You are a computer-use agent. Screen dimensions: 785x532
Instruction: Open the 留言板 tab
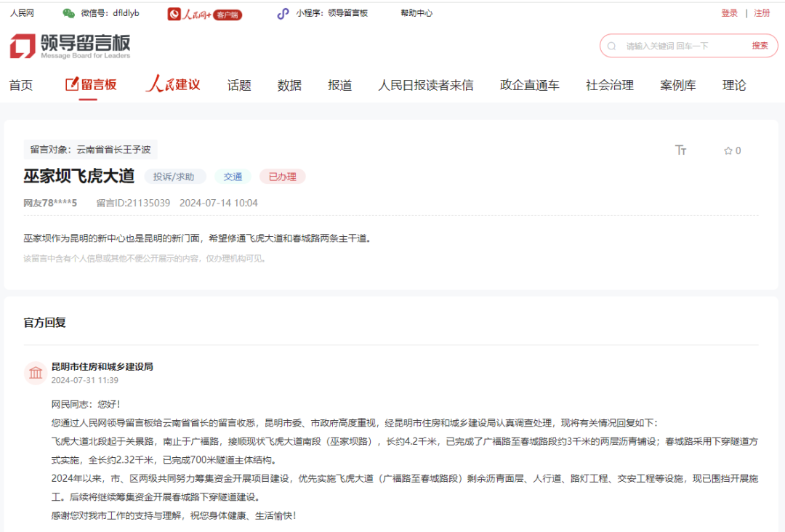(91, 85)
